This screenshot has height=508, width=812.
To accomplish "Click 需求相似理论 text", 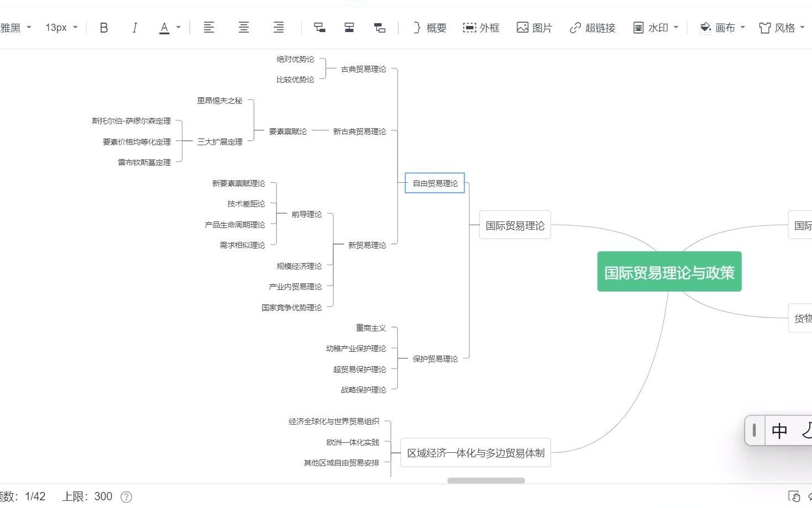I will pyautogui.click(x=242, y=245).
